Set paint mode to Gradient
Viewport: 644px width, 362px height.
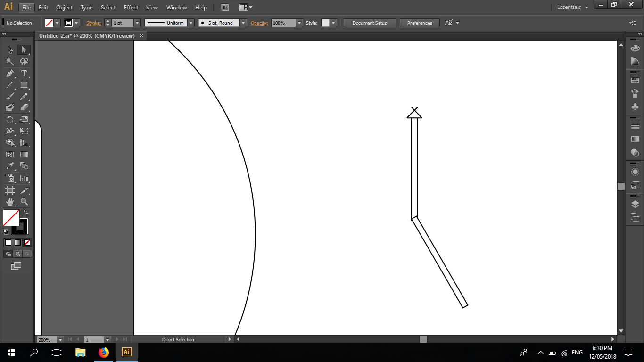click(x=17, y=242)
